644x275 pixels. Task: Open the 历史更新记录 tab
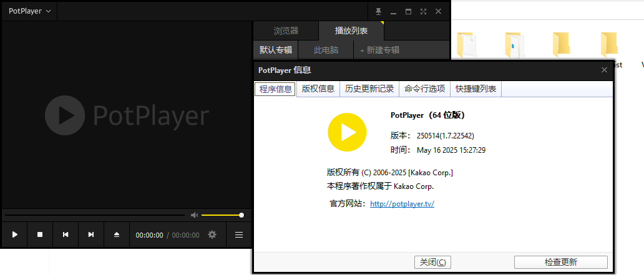369,89
